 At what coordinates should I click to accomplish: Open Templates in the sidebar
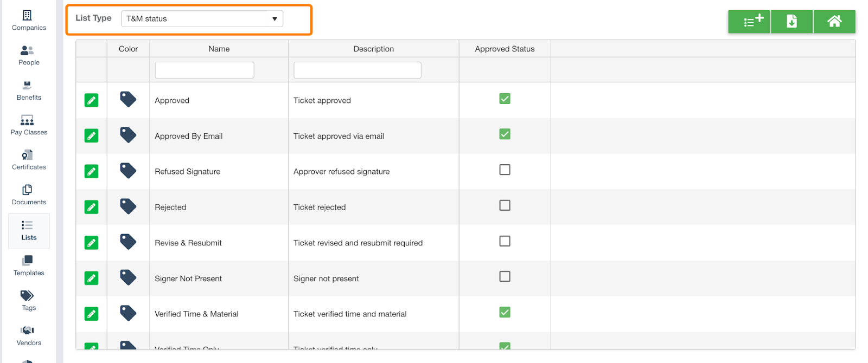point(29,266)
